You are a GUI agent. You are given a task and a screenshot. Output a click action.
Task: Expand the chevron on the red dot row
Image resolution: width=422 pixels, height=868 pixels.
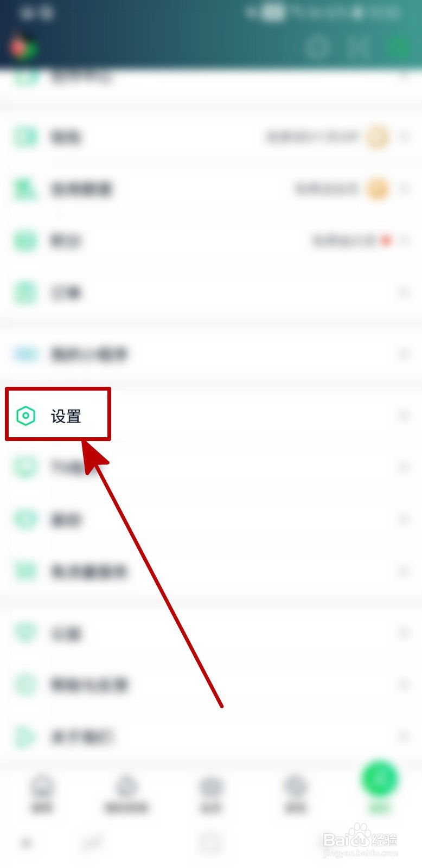coord(404,240)
